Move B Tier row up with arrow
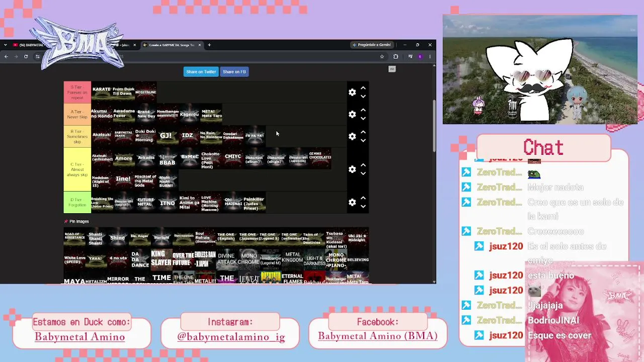The image size is (644, 362). (363, 132)
